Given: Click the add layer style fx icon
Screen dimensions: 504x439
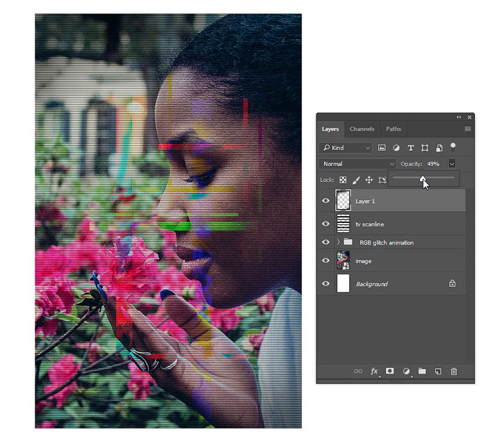Looking at the screenshot, I should pyautogui.click(x=374, y=371).
